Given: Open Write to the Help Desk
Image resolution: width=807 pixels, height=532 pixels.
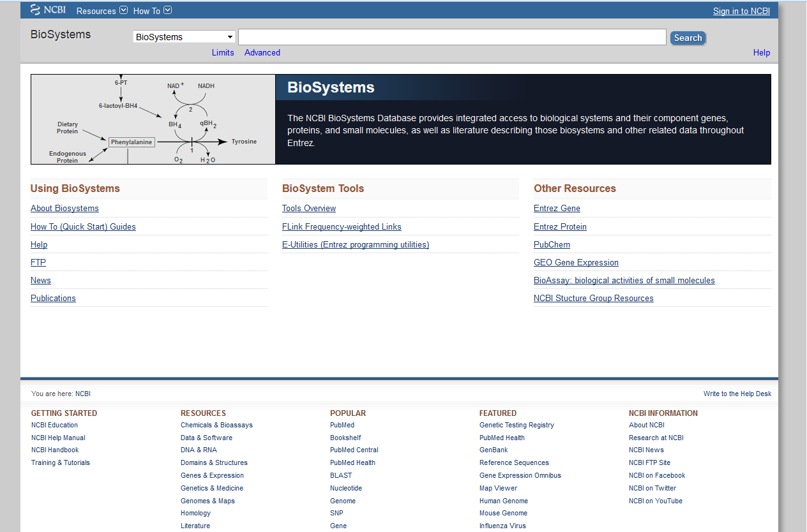Looking at the screenshot, I should (737, 394).
